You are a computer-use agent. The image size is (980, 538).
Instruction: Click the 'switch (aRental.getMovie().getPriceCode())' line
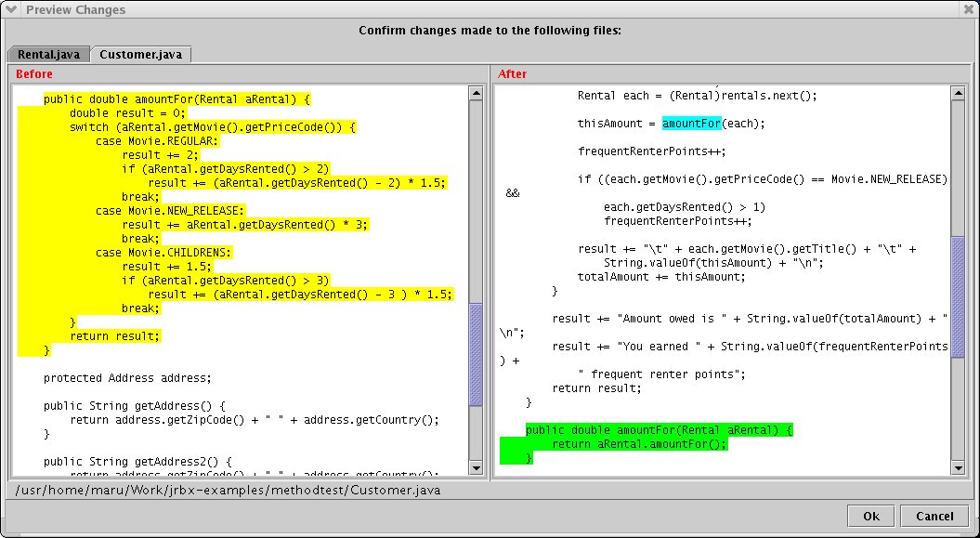213,127
